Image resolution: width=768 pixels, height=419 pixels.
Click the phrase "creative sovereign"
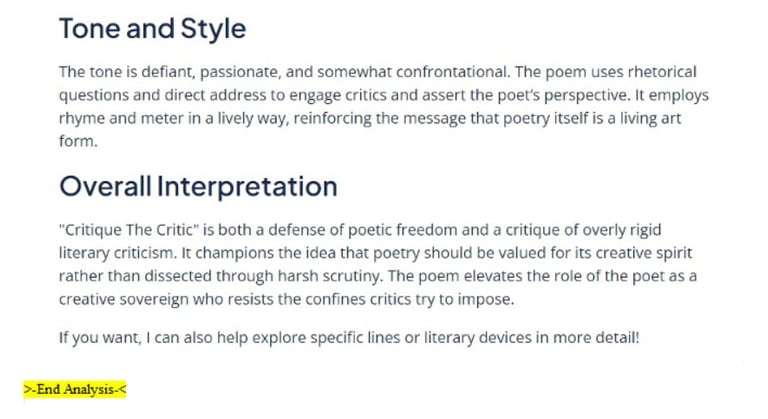pos(123,299)
